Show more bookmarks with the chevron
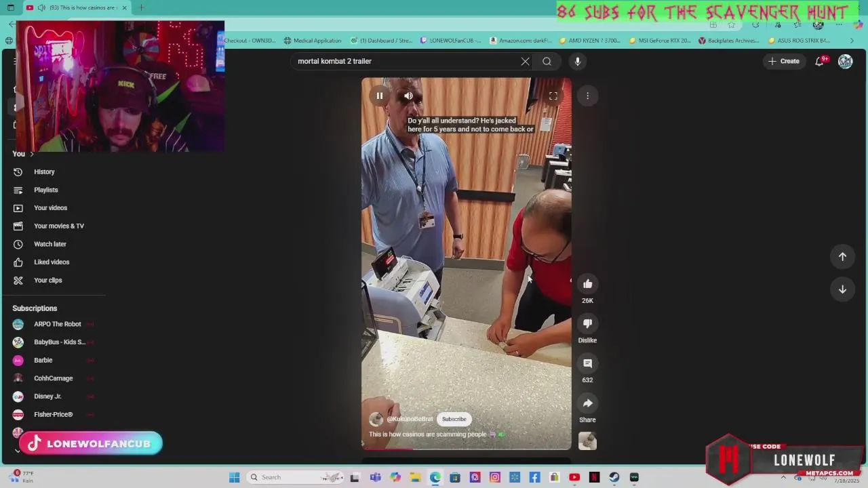868x488 pixels. click(852, 41)
